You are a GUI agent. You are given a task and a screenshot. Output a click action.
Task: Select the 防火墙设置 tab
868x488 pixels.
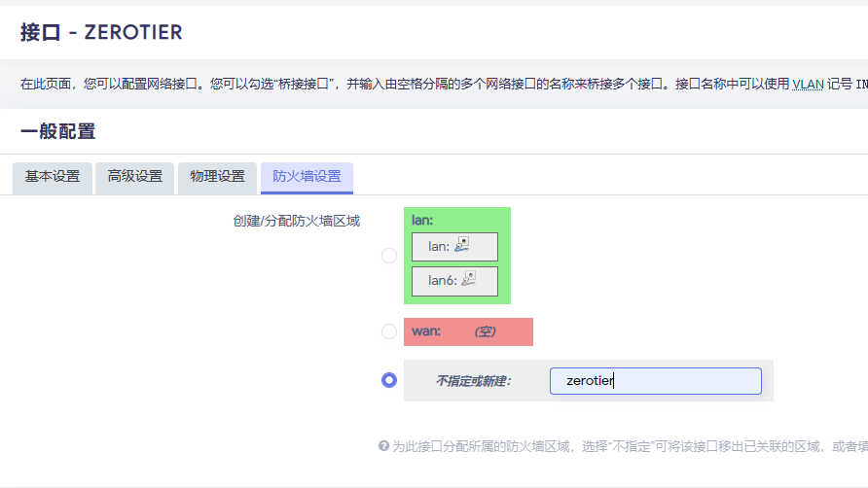tap(307, 177)
